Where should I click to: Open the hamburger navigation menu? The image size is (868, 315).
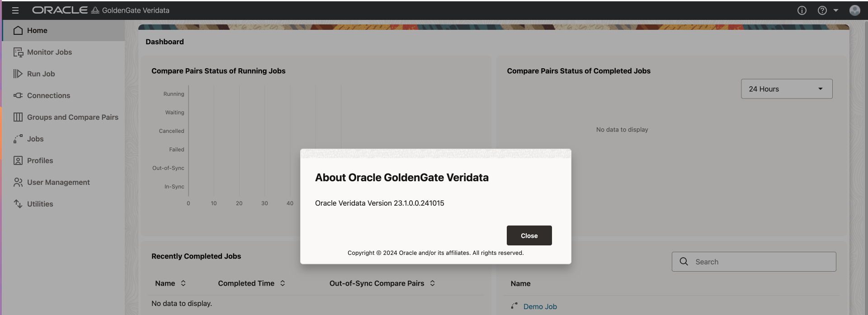[x=15, y=10]
